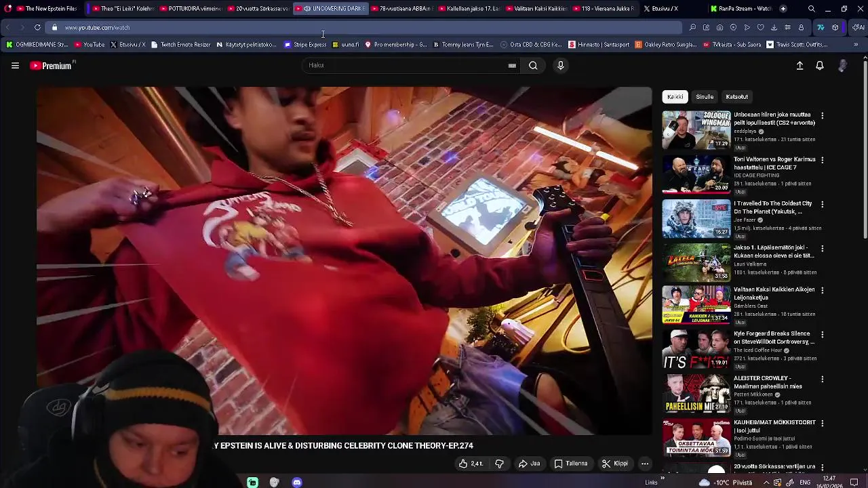The height and width of the screenshot is (488, 868).
Task: Open the Paheellisin Mies thumbnail
Action: pos(696,393)
